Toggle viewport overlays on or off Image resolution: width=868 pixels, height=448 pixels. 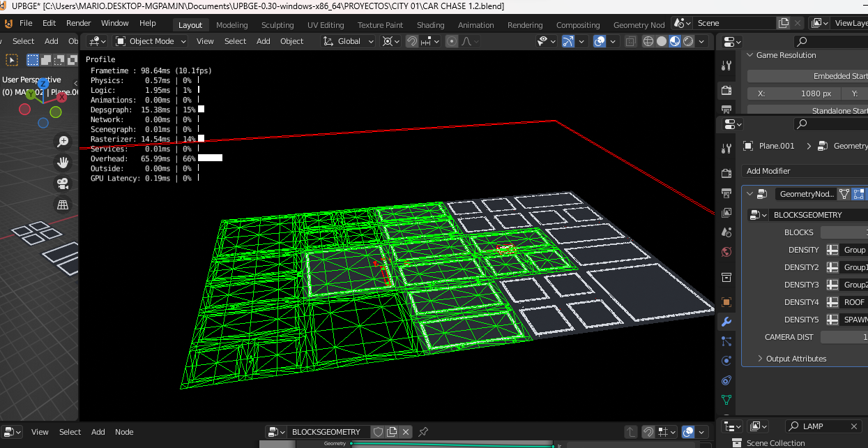[x=600, y=41]
